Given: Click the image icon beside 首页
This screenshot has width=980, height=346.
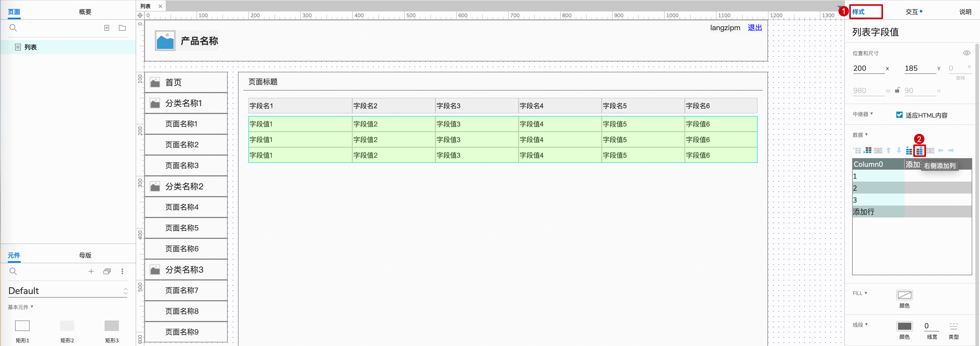Looking at the screenshot, I should (155, 82).
